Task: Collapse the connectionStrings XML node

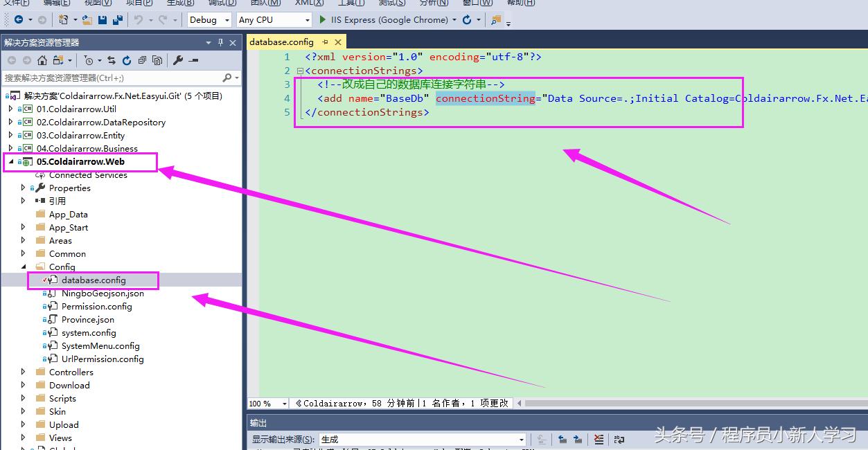Action: pos(299,71)
